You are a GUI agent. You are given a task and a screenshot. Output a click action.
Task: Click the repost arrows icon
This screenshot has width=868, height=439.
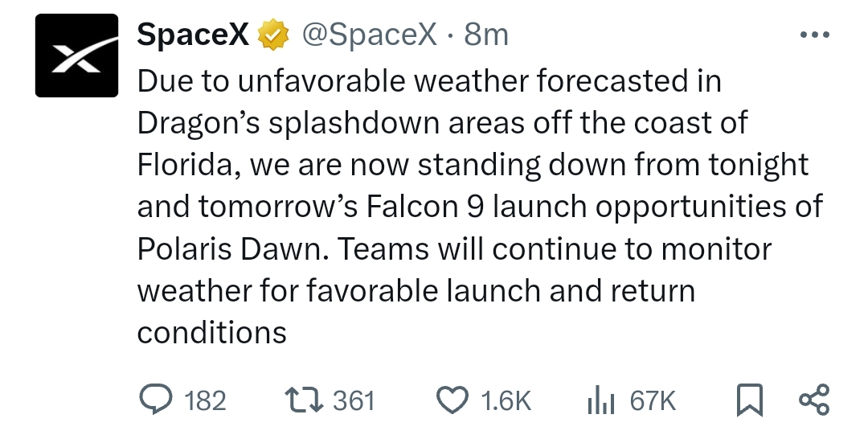click(x=304, y=400)
